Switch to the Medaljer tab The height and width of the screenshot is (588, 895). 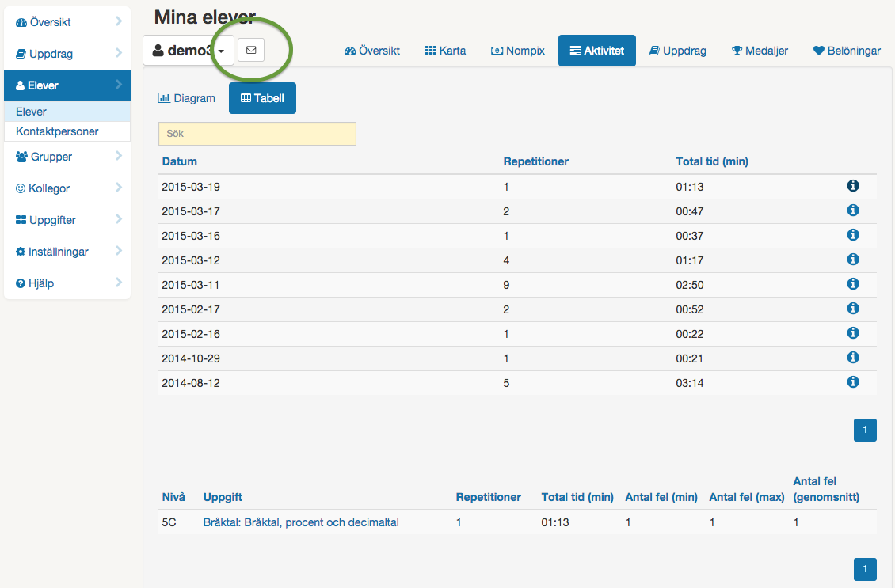pos(760,51)
